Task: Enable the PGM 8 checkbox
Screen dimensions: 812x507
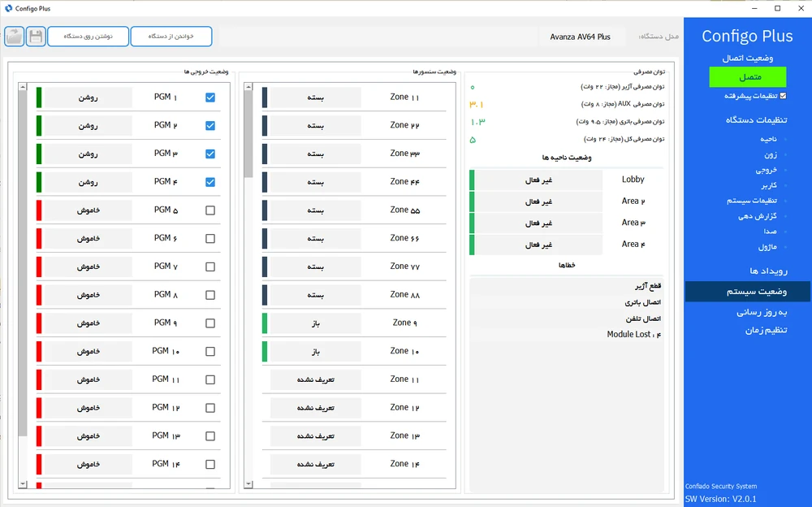Action: point(210,295)
